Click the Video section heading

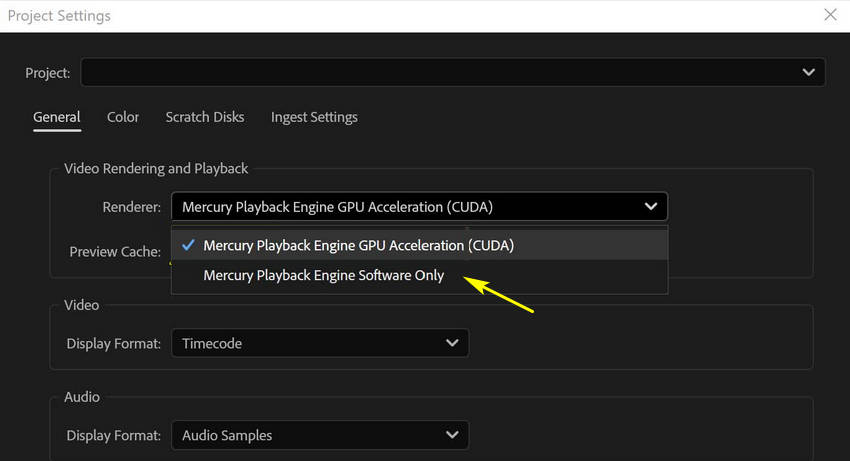(81, 305)
